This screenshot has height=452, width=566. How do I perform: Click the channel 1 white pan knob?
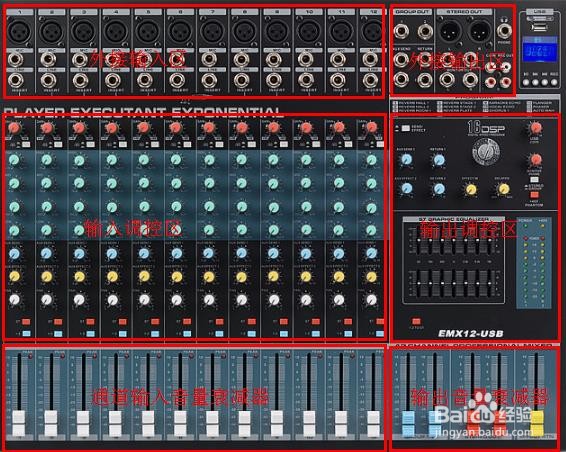[14, 300]
